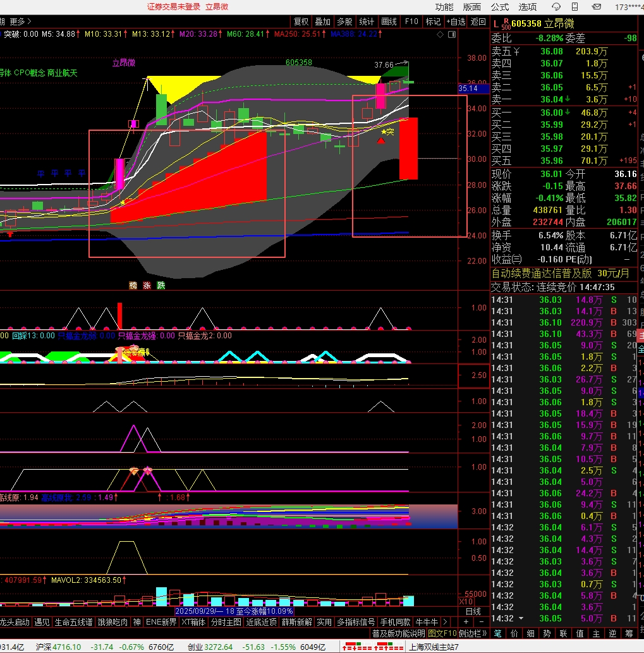Image resolution: width=644 pixels, height=653 pixels.
Task: Switch to the 分时主图 indicator tab
Action: tap(226, 622)
